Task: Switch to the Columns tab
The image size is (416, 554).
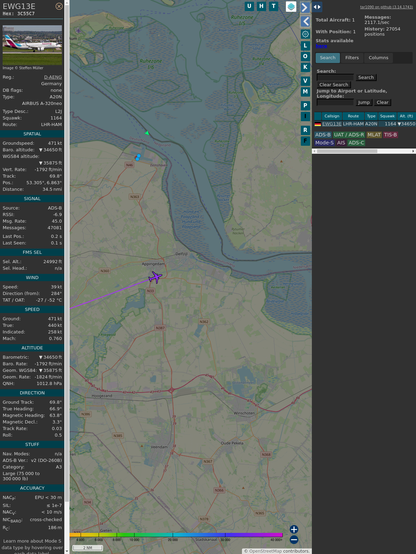Action: tap(378, 58)
